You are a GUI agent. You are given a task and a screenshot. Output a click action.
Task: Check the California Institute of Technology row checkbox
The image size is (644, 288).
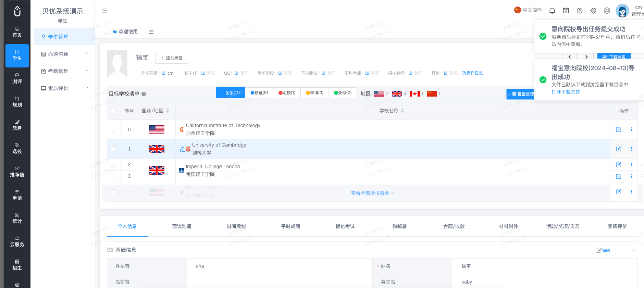[113, 129]
